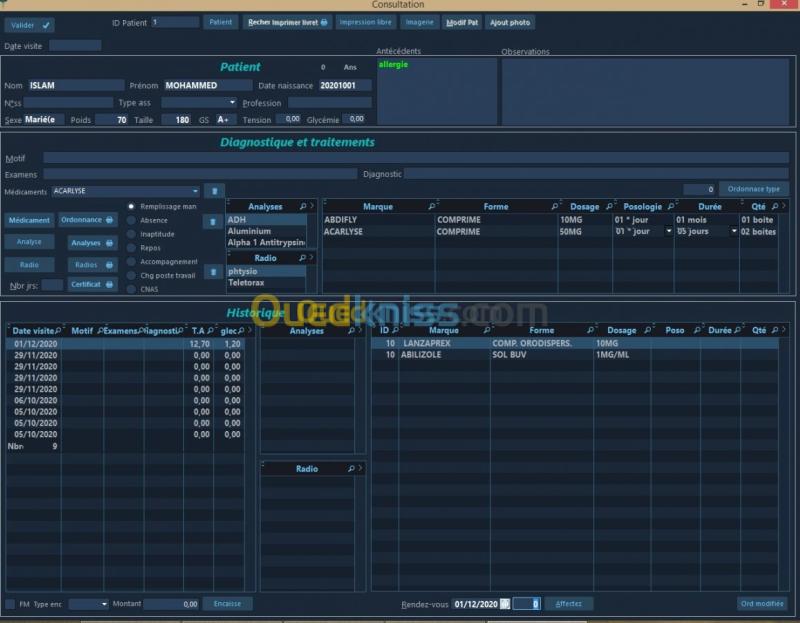Click the Ord modifiée button
The width and height of the screenshot is (800, 623).
pos(762,604)
